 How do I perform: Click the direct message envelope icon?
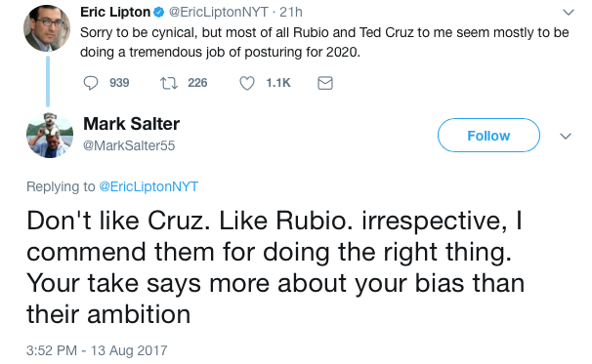pos(325,83)
